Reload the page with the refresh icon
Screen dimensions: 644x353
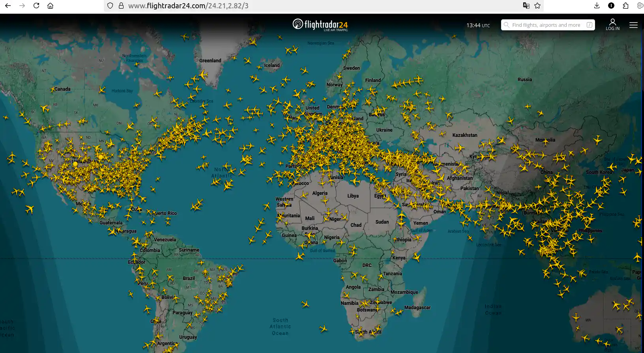(36, 6)
